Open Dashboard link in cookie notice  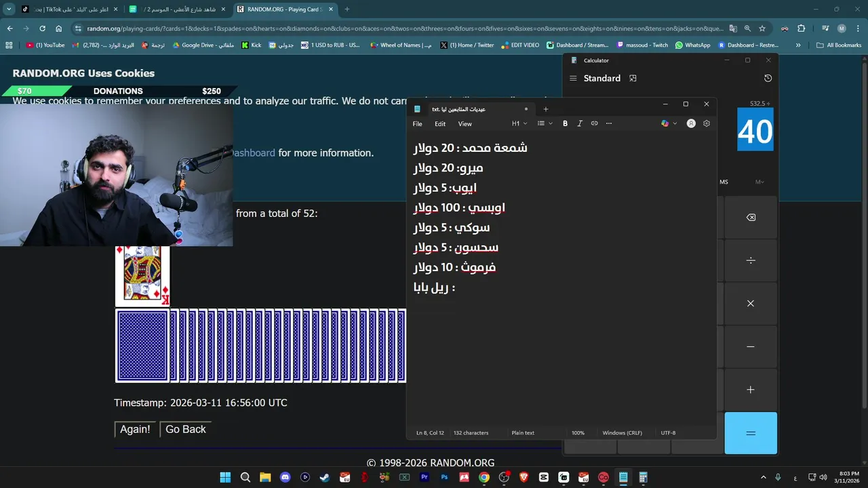(x=254, y=152)
